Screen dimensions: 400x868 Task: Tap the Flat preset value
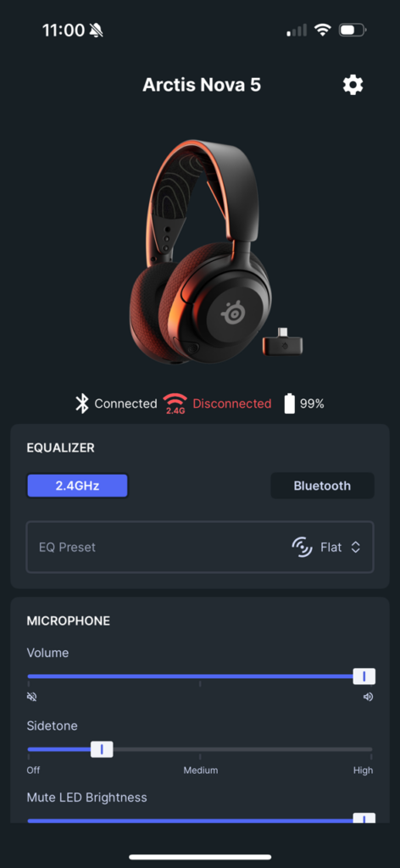(331, 547)
